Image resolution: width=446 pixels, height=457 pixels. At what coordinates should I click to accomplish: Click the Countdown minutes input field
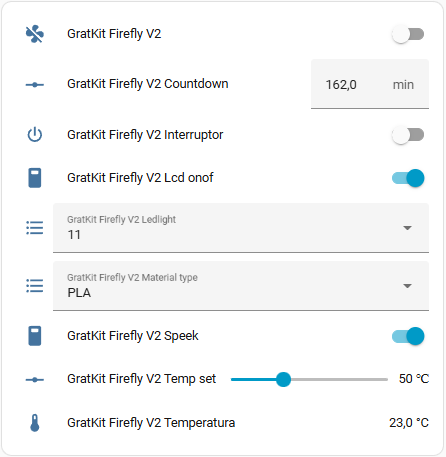point(370,84)
